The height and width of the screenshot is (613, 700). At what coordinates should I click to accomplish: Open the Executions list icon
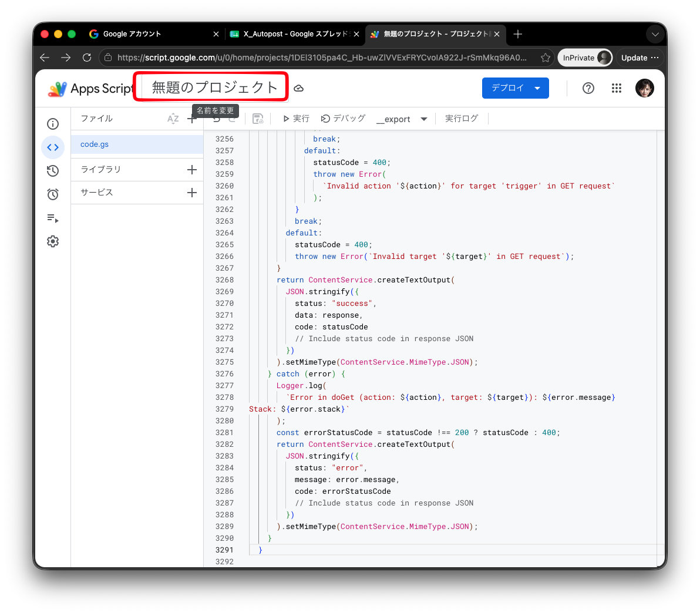pyautogui.click(x=53, y=218)
